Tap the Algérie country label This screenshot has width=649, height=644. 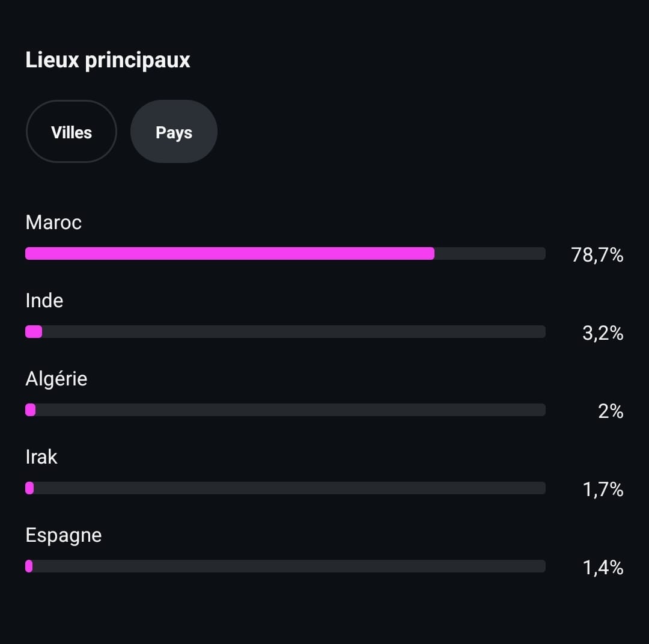coord(56,379)
